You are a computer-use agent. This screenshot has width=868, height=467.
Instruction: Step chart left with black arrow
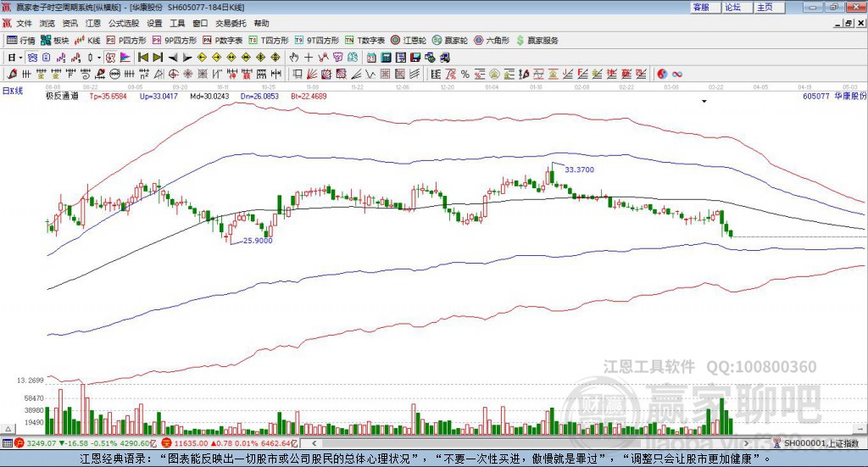click(173, 58)
